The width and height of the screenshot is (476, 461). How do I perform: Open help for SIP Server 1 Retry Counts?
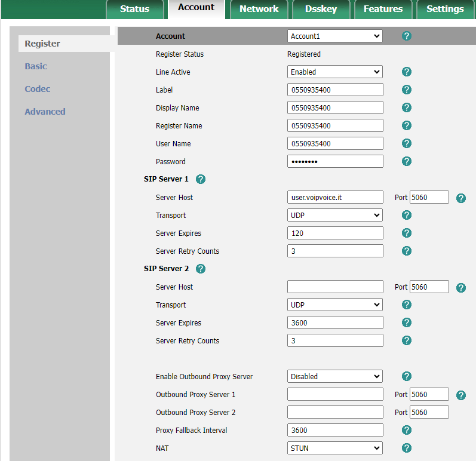407,251
